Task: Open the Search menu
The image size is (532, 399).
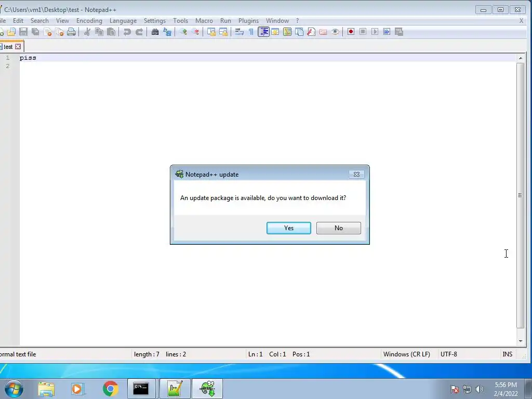Action: coord(39,21)
